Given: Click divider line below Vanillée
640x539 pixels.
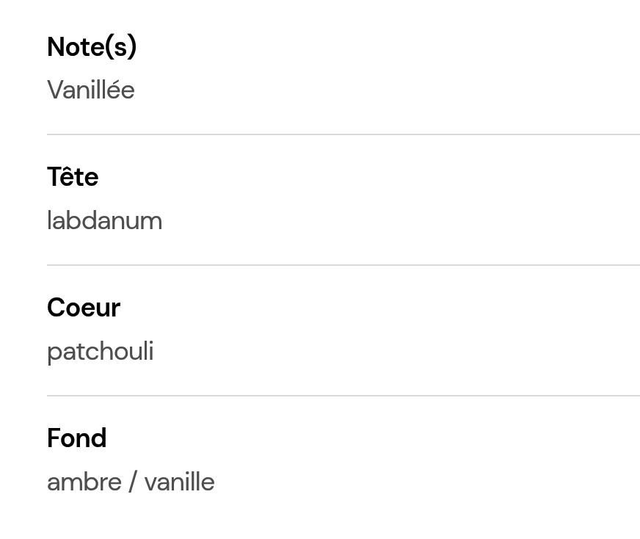Looking at the screenshot, I should 343,134.
